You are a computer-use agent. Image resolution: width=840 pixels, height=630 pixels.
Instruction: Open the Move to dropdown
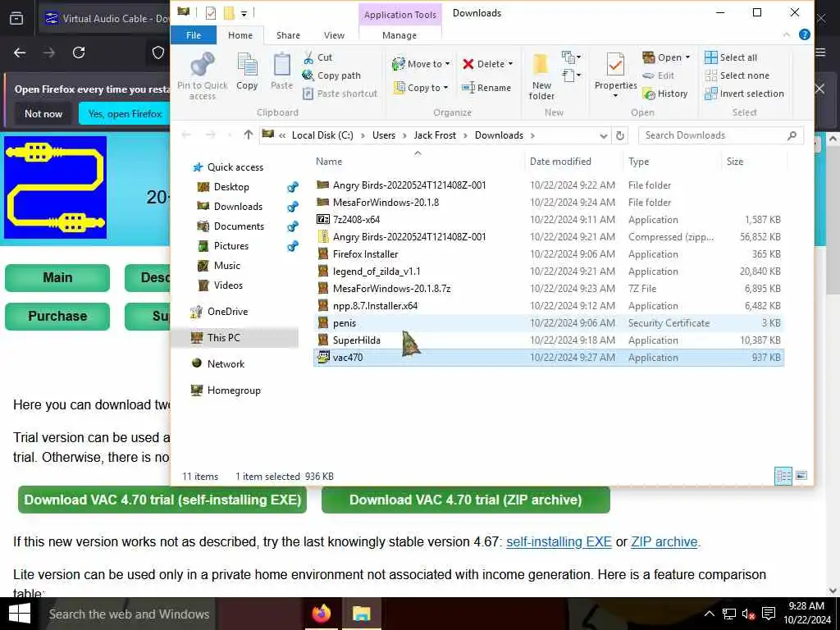point(421,64)
